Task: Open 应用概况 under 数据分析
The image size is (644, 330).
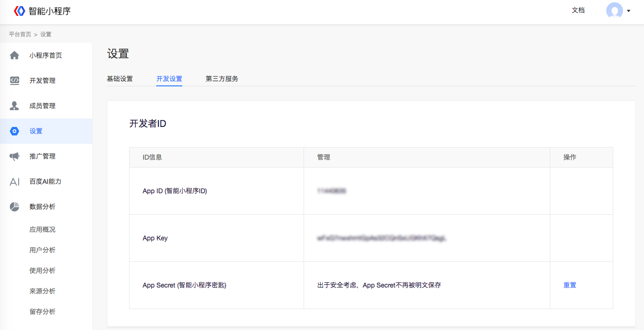Action: (x=43, y=229)
